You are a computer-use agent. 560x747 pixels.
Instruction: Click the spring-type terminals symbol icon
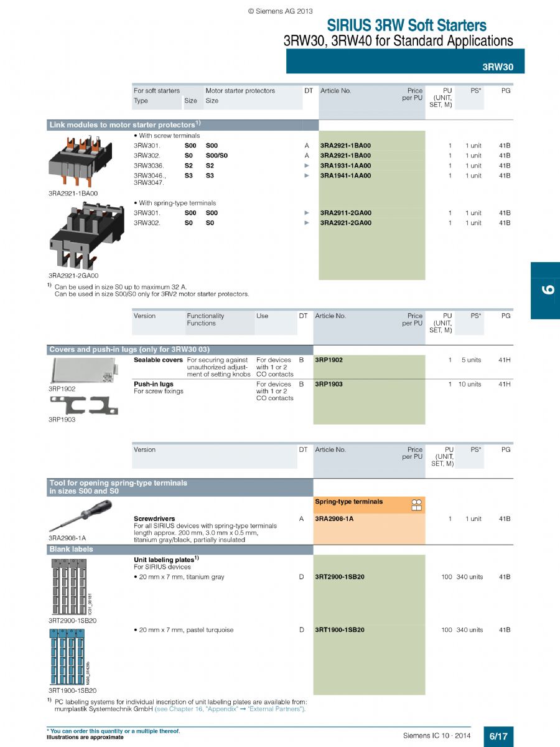[x=417, y=505]
